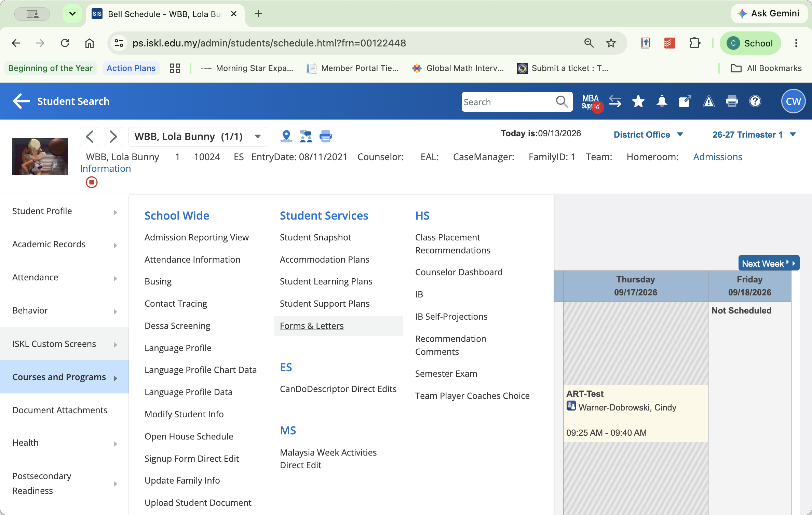812x515 pixels.
Task: Expand the Health menu
Action: [x=64, y=443]
